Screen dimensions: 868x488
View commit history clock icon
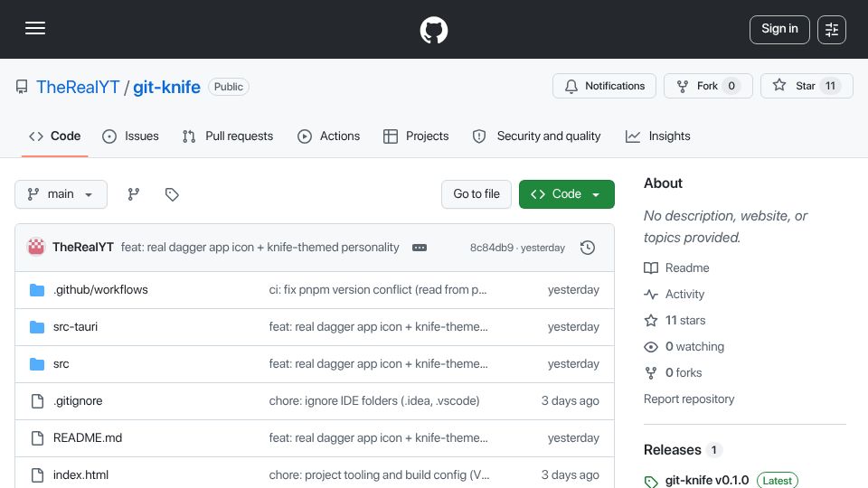tap(588, 248)
